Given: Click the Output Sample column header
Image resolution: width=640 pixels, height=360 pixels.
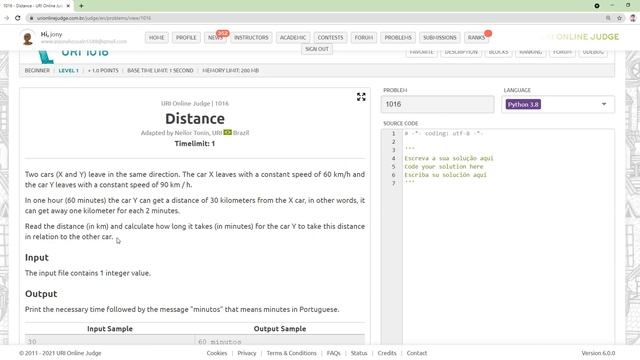Looking at the screenshot, I should 280,329.
